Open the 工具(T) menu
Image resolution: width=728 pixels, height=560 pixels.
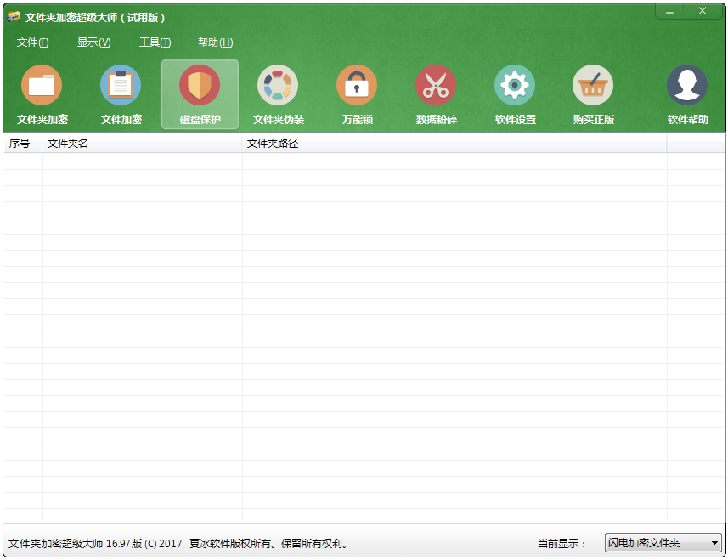coord(154,42)
